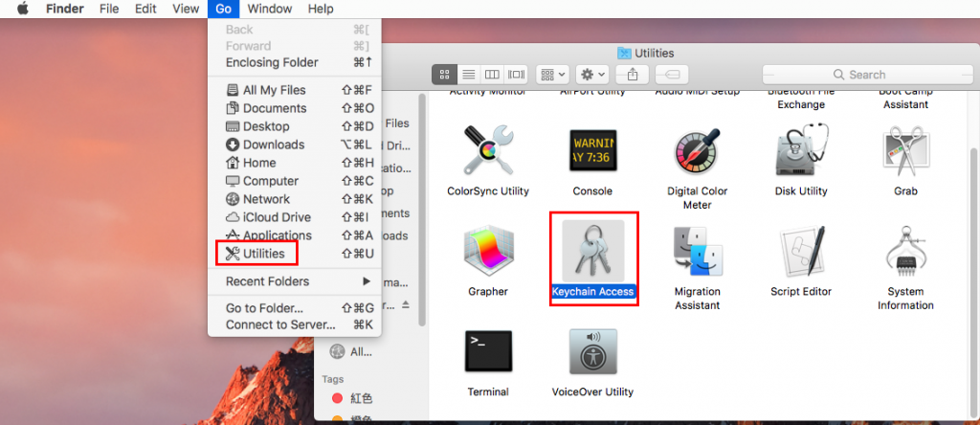Open the ColorSync Utility app icon

tap(488, 150)
